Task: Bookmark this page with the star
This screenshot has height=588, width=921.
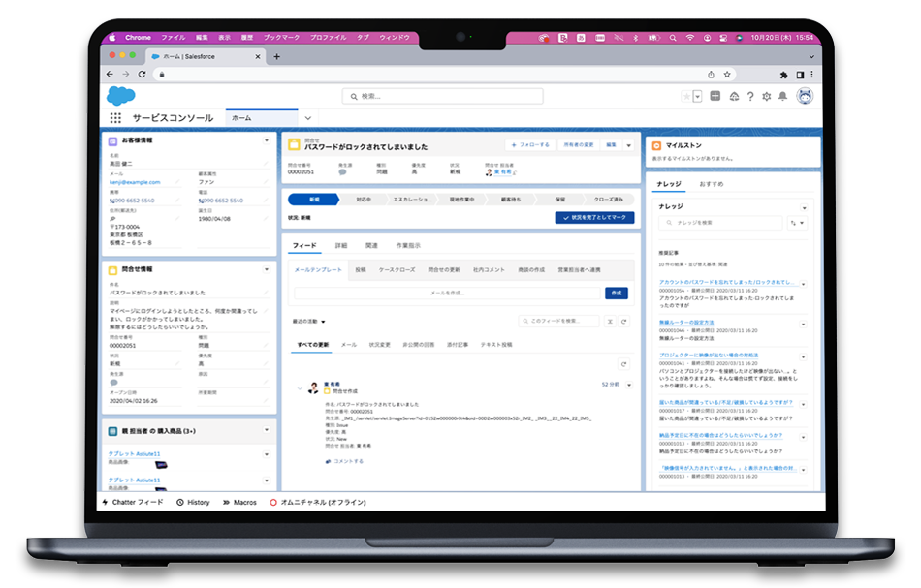Action: [x=727, y=75]
